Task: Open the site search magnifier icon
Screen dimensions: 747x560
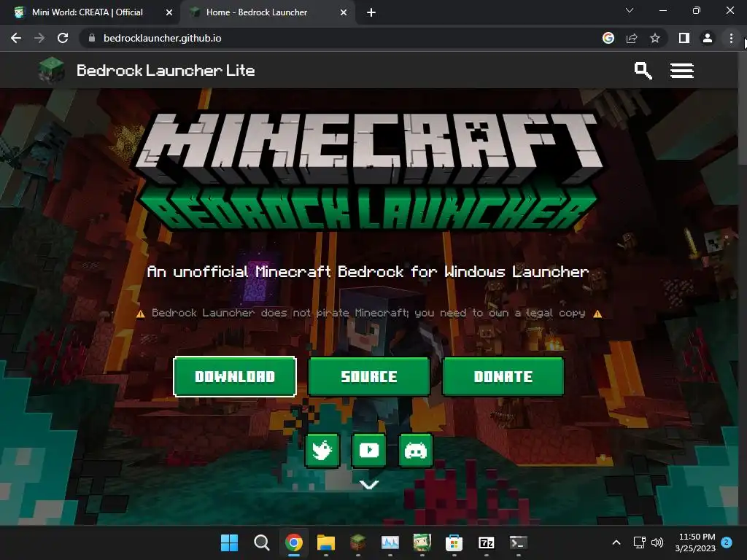Action: (643, 71)
